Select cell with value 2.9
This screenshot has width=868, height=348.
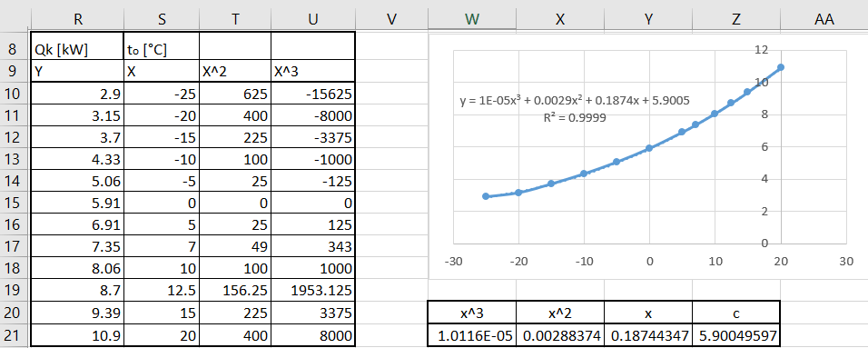pos(77,94)
